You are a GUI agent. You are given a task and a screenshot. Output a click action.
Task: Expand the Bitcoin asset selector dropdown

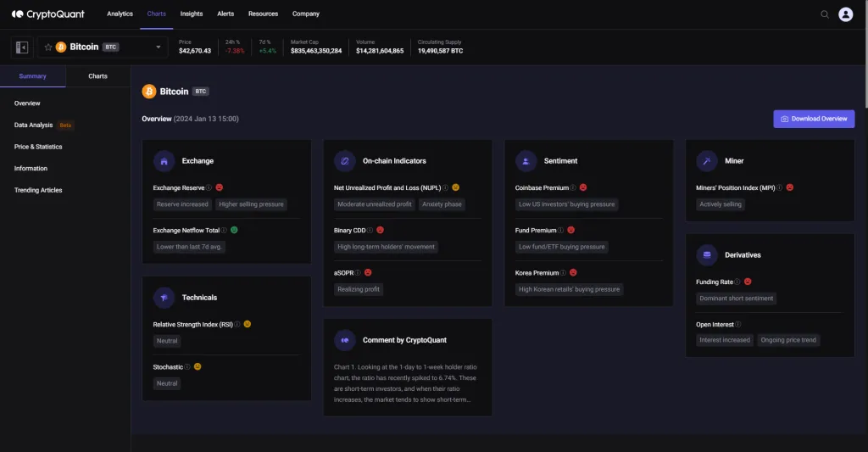tap(158, 47)
